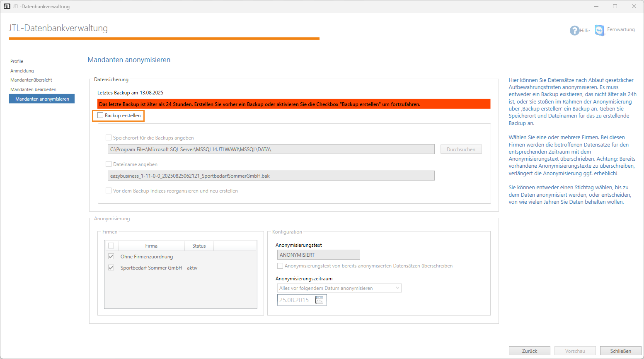
Task: Toggle Ohne Firmenzuordnung row checkbox
Action: 111,257
